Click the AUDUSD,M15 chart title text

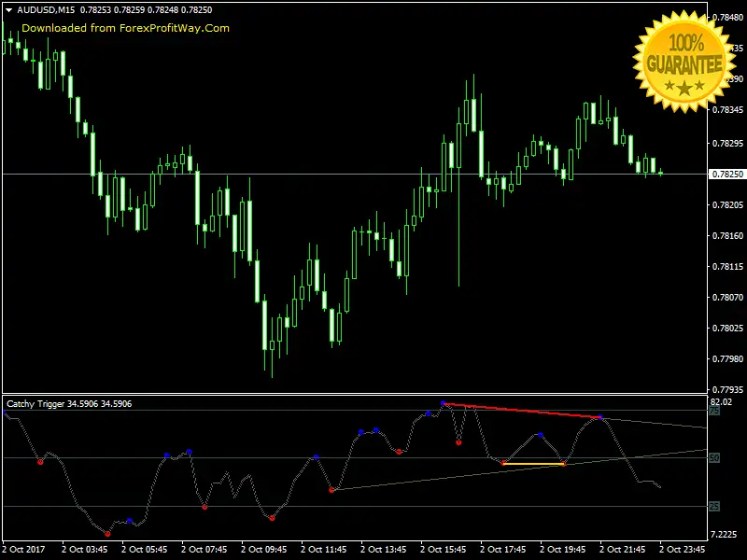point(46,10)
